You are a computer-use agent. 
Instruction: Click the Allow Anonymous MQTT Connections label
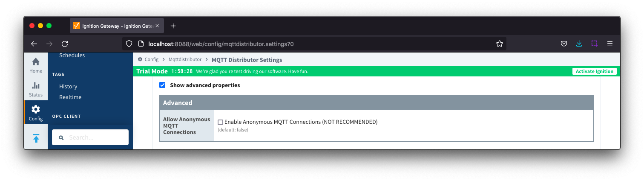pyautogui.click(x=187, y=126)
